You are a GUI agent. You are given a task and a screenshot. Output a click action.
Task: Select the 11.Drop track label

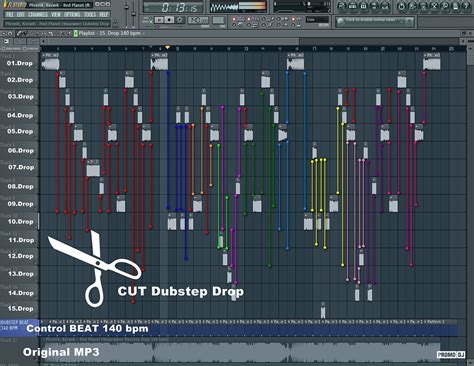tap(21, 240)
